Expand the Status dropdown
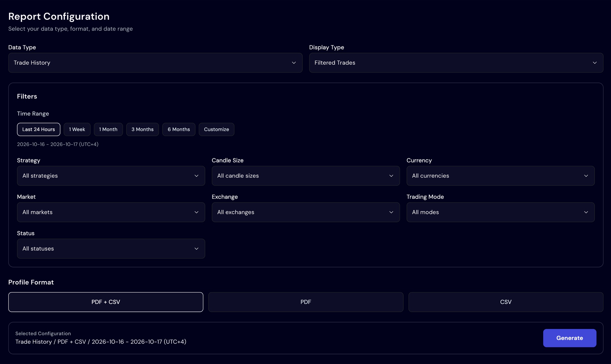Image resolution: width=611 pixels, height=364 pixels. pos(111,249)
